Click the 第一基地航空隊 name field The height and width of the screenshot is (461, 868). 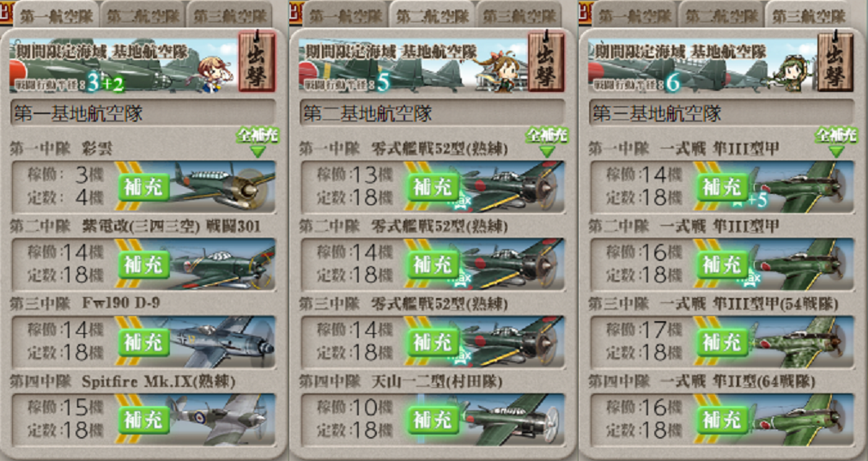(143, 113)
